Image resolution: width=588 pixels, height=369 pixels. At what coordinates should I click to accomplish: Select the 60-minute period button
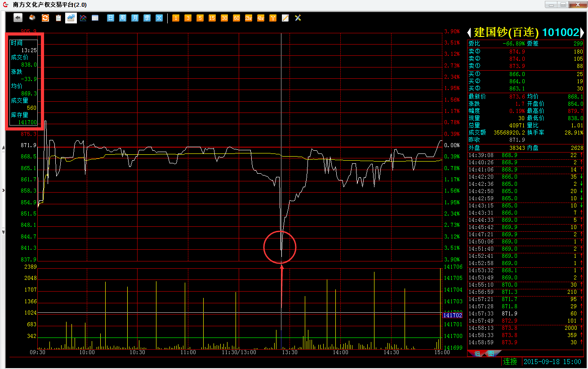coord(236,18)
